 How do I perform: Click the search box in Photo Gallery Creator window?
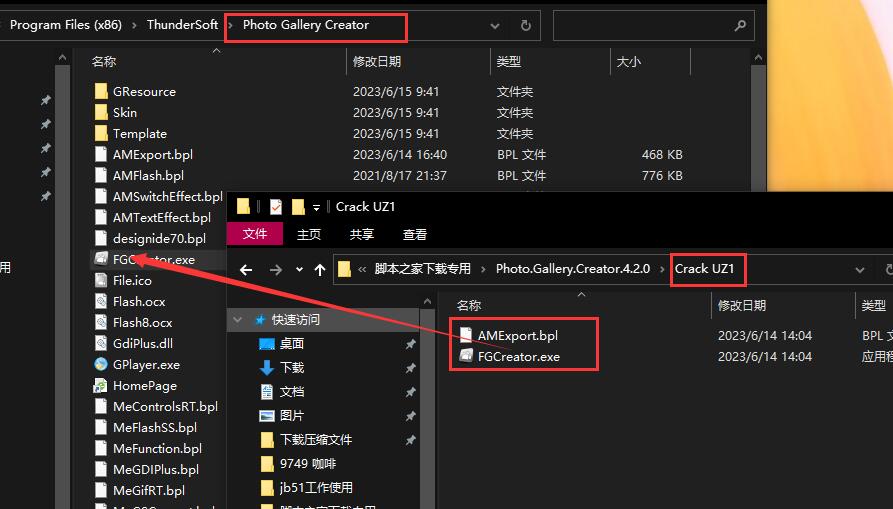click(x=653, y=26)
